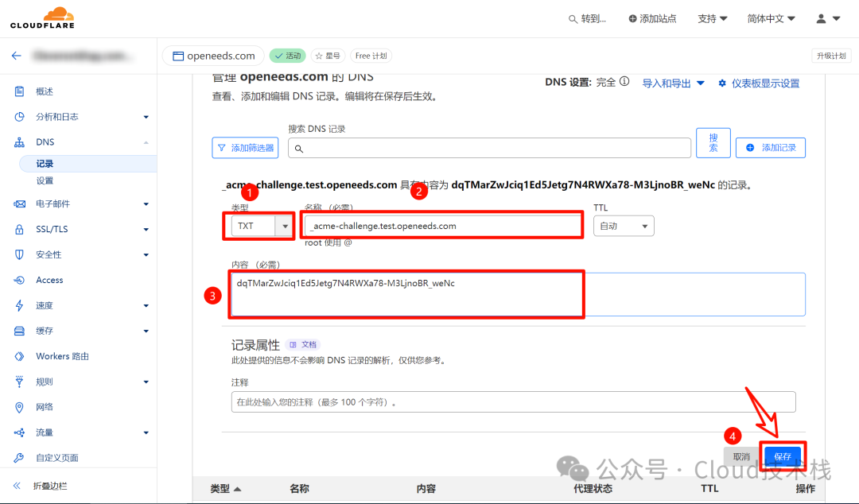This screenshot has height=504, width=859.
Task: Click the 电子邮件 envelope icon
Action: click(19, 204)
